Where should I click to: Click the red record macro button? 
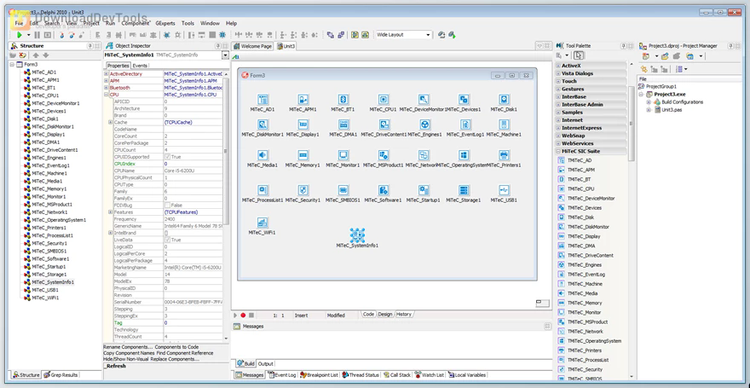[x=243, y=315]
